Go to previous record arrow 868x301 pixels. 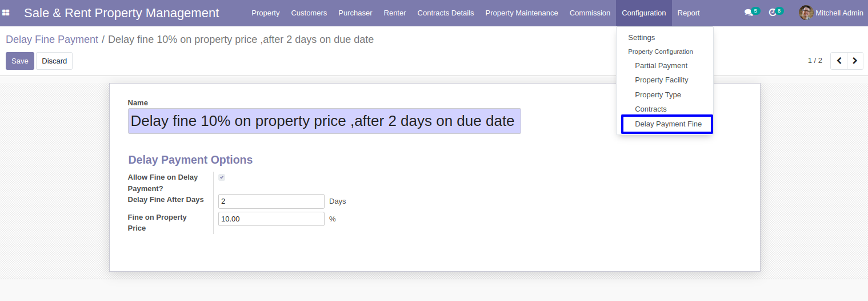coord(839,61)
